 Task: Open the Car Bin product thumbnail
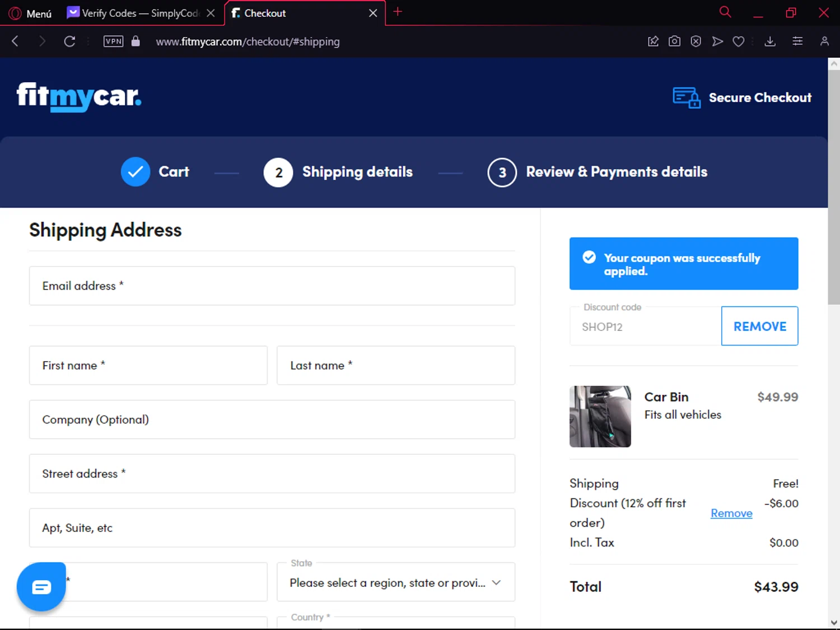[600, 417]
